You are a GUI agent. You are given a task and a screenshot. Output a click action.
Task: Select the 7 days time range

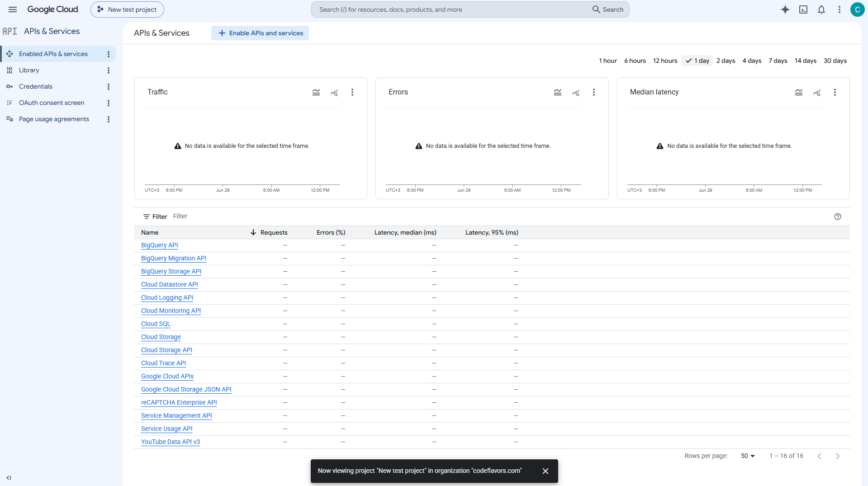point(778,61)
